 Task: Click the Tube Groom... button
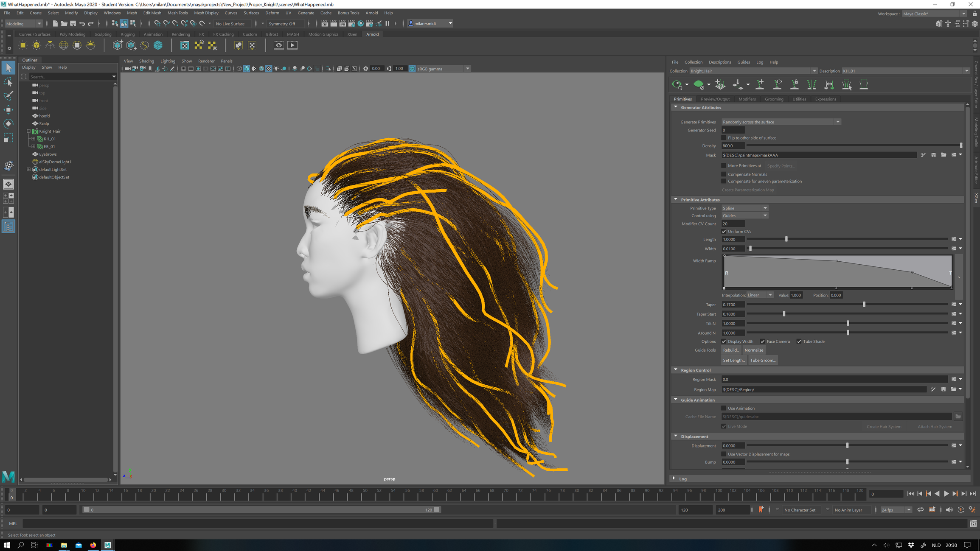tap(763, 360)
